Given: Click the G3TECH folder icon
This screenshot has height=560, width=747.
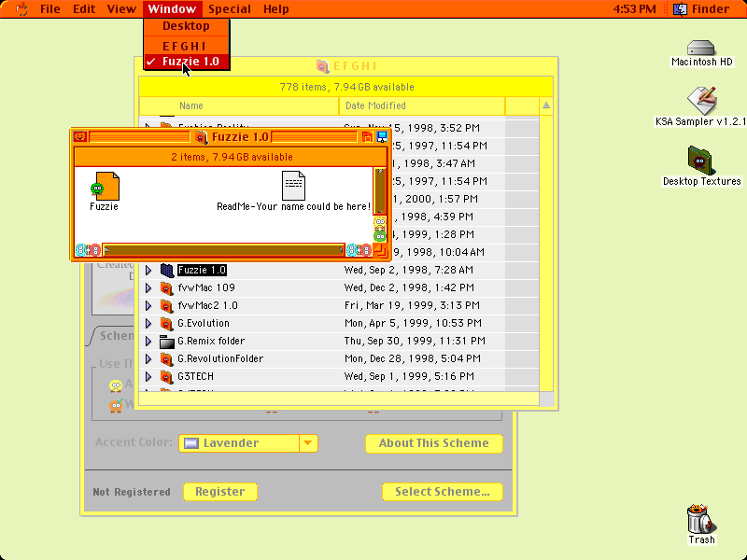Looking at the screenshot, I should [167, 377].
